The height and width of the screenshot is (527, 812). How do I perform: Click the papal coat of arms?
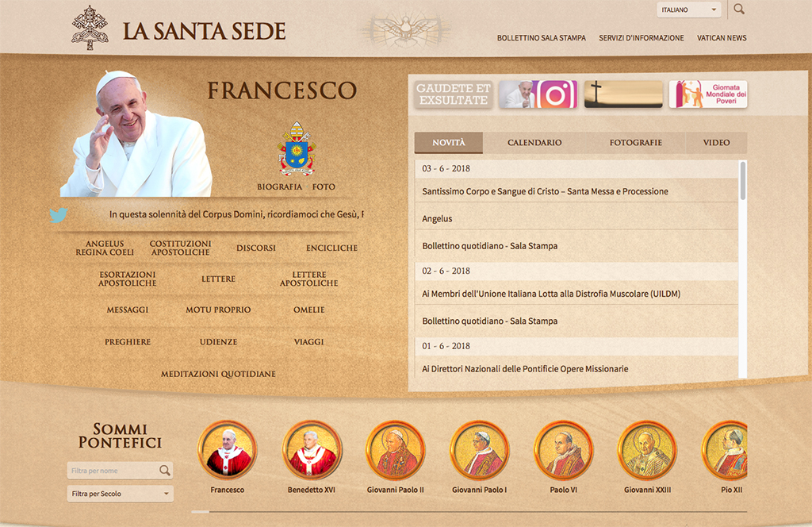(x=297, y=148)
